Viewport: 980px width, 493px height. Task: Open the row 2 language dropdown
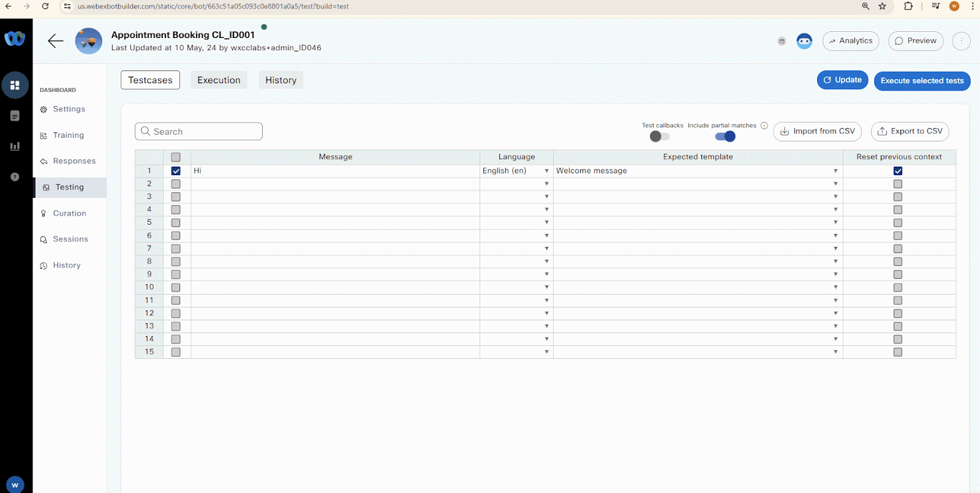546,184
